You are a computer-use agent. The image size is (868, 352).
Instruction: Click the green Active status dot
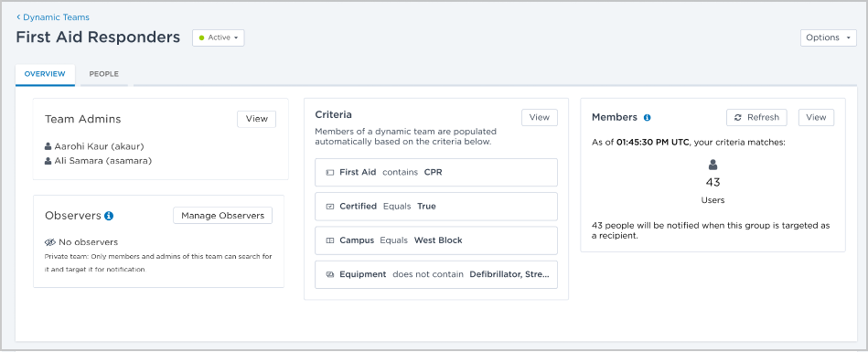[x=202, y=38]
